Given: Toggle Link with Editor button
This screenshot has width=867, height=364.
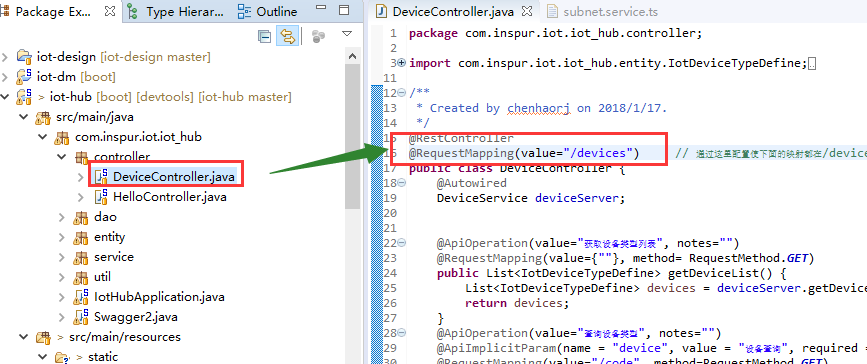Looking at the screenshot, I should 288,37.
